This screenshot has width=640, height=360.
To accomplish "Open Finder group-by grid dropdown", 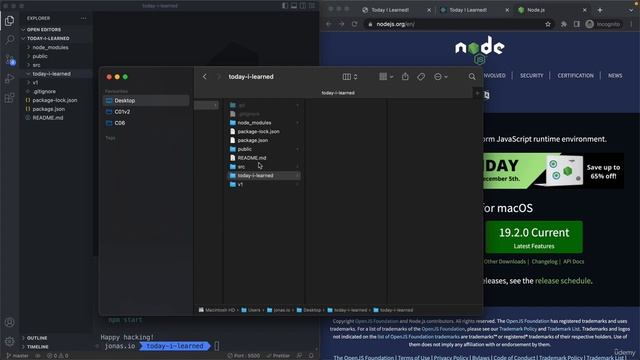I will click(x=386, y=77).
